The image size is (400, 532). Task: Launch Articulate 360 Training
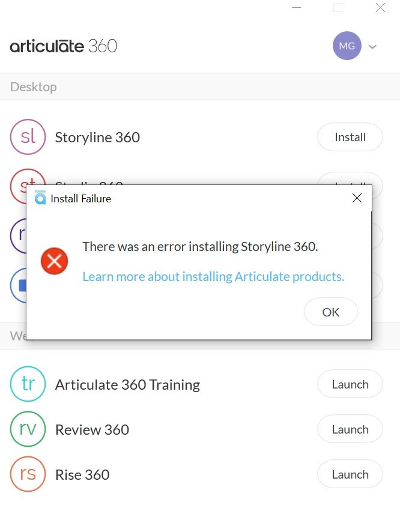click(350, 384)
